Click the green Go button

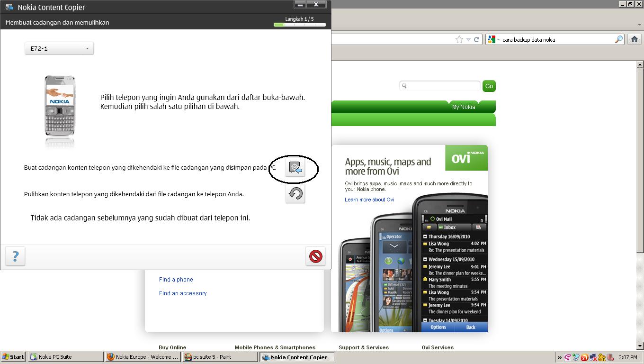[489, 86]
